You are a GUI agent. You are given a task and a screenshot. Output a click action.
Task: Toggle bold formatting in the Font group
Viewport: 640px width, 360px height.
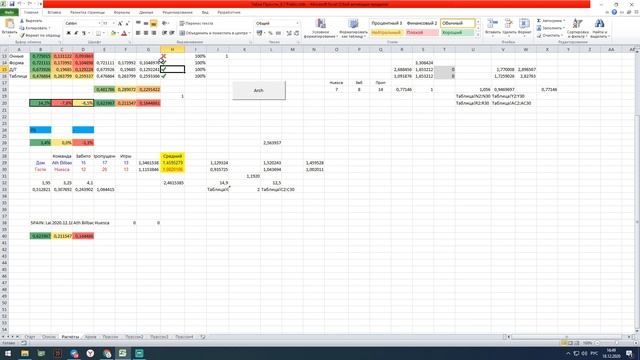click(69, 33)
